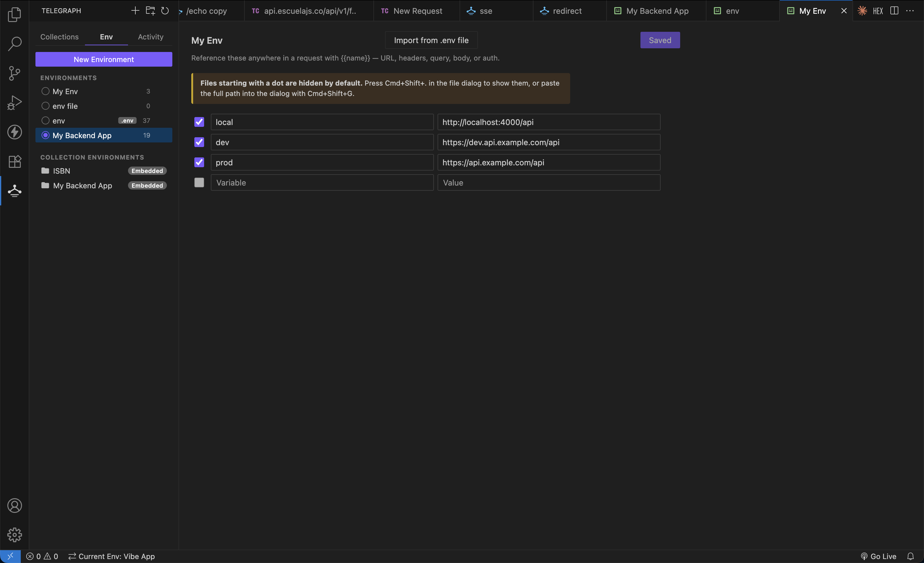This screenshot has width=924, height=563.
Task: Click the split editor icon
Action: point(894,10)
